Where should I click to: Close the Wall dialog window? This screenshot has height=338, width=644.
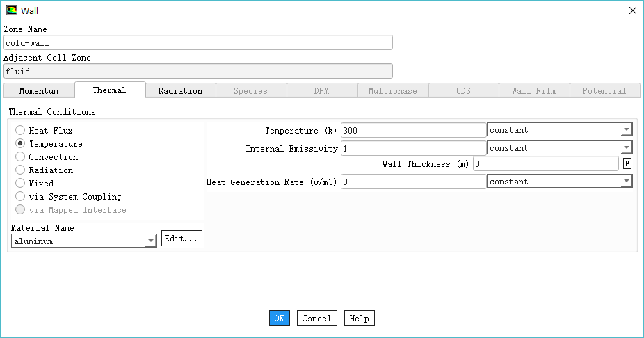tap(631, 10)
